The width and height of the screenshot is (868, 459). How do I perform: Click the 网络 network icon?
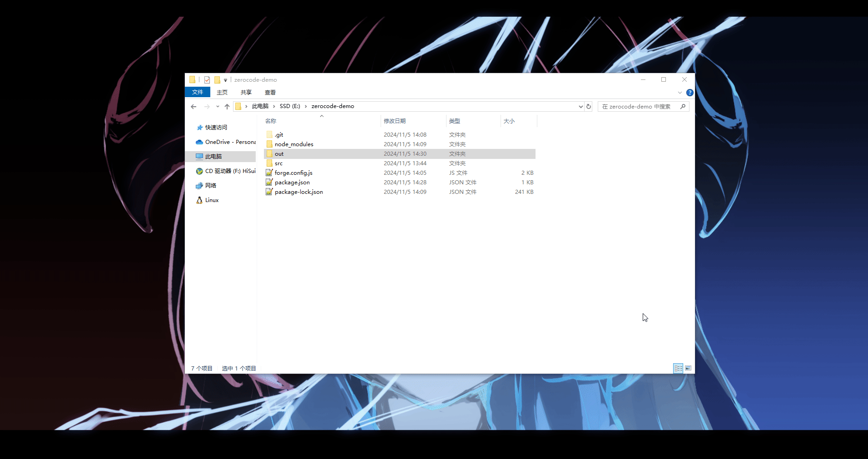pyautogui.click(x=199, y=186)
